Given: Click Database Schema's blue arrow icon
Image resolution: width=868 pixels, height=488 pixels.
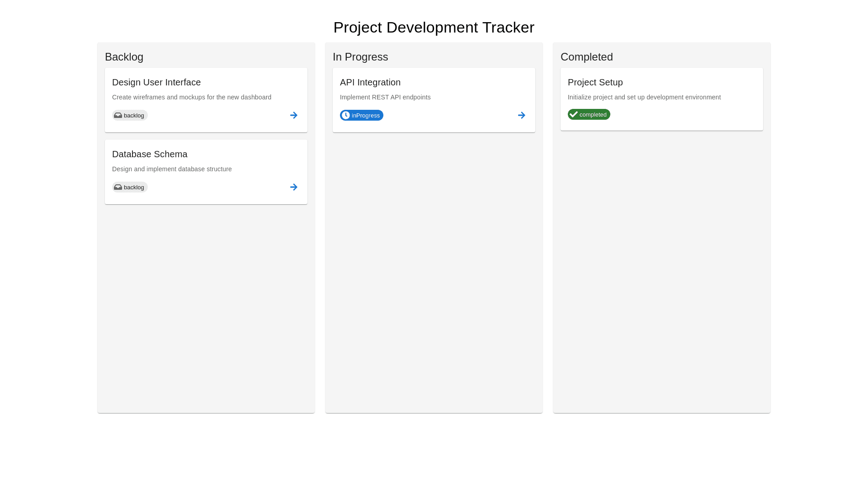Looking at the screenshot, I should click(x=294, y=187).
